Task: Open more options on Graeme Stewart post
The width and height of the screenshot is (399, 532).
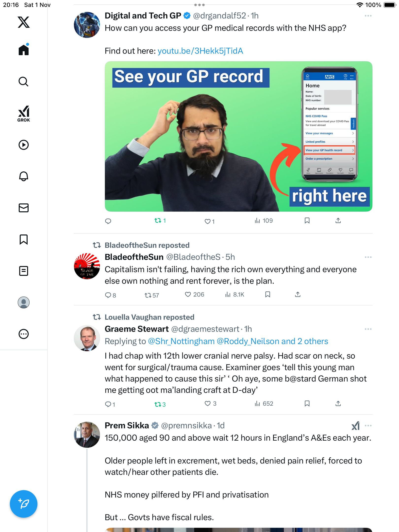Action: click(368, 329)
